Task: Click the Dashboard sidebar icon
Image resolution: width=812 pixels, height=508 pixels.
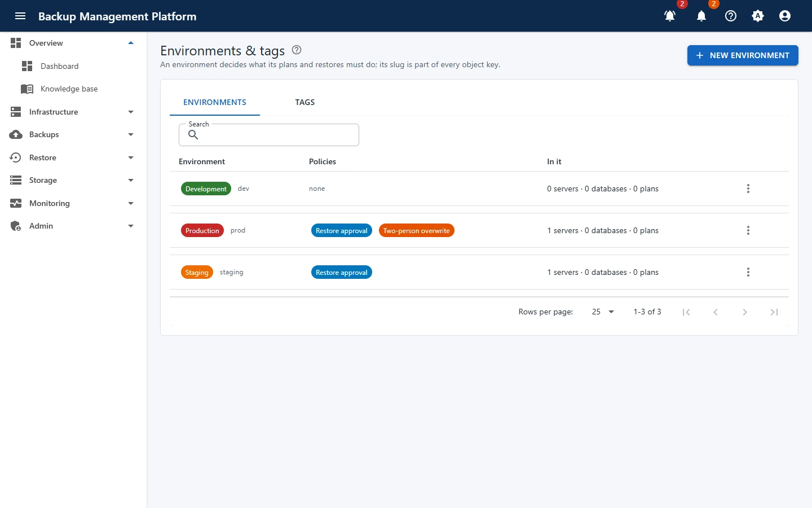Action: click(x=27, y=66)
